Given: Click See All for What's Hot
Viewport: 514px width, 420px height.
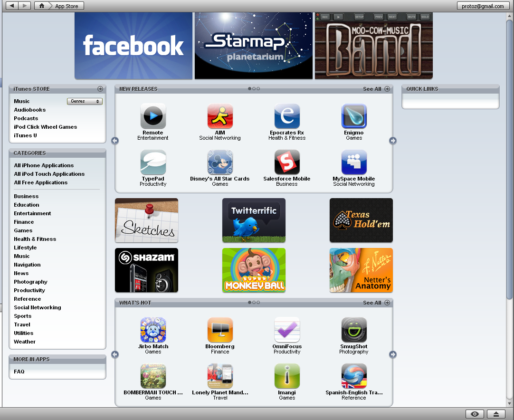Looking at the screenshot, I should click(376, 303).
